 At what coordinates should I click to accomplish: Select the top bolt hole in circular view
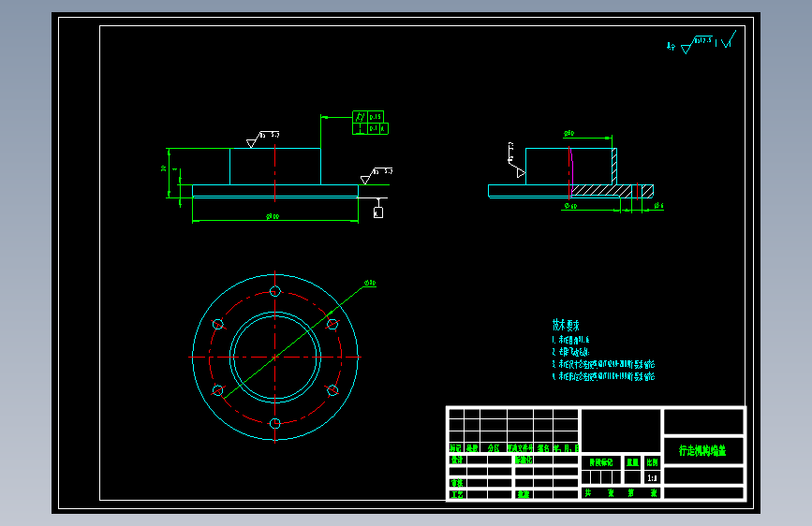click(275, 291)
